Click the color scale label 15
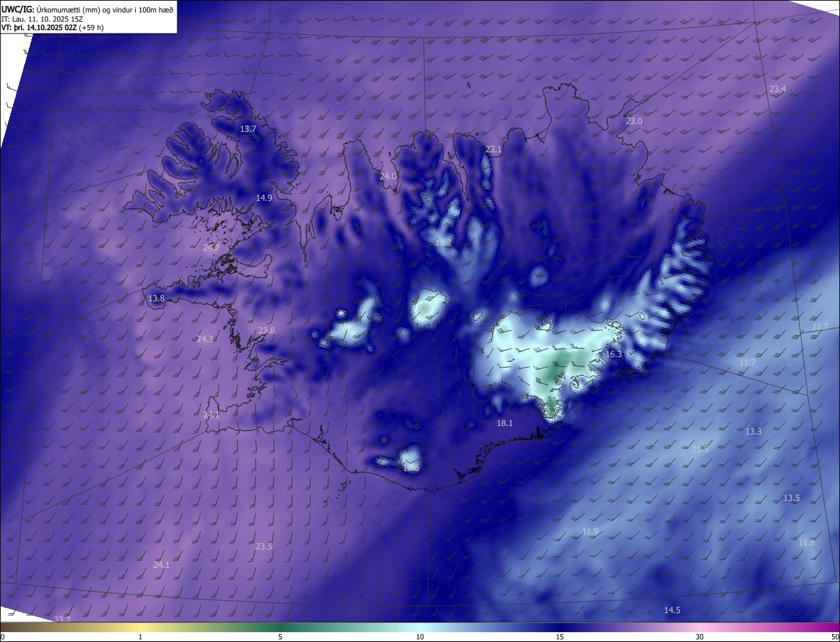 (x=560, y=637)
